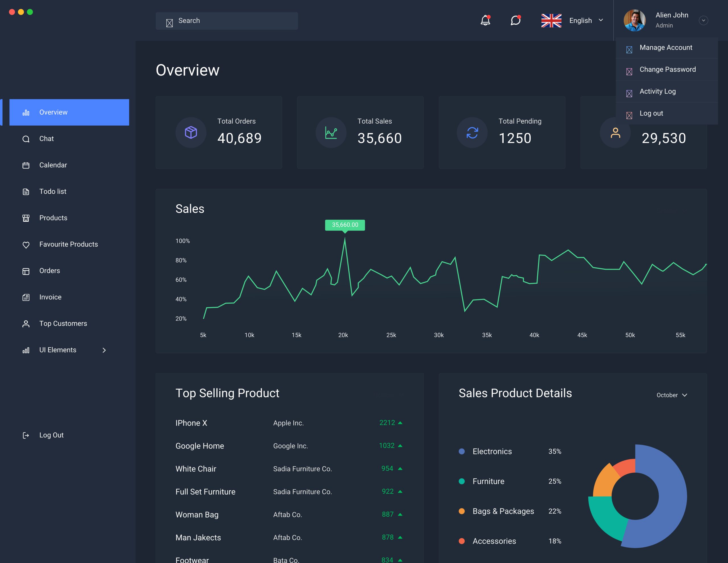
Task: Click Alien John's avatar photo
Action: [x=635, y=20]
